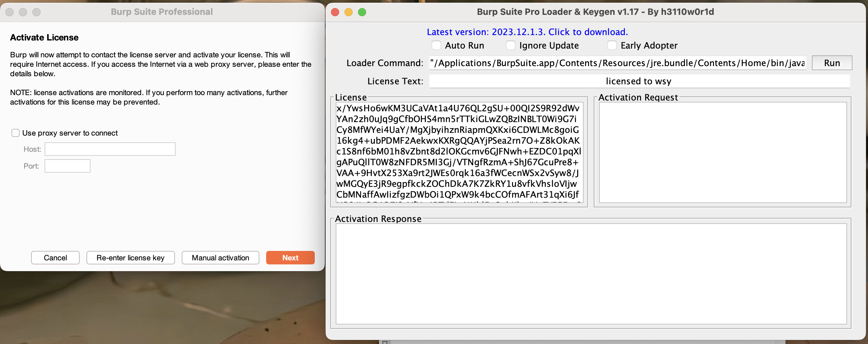The height and width of the screenshot is (344, 868).
Task: Minimize the Loader & Keygen window
Action: [x=349, y=12]
